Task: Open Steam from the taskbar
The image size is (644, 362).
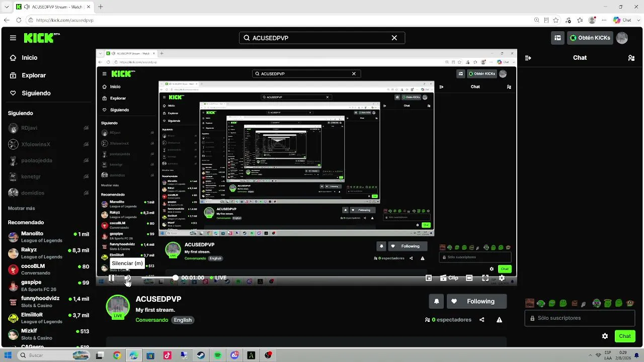Action: click(201, 355)
